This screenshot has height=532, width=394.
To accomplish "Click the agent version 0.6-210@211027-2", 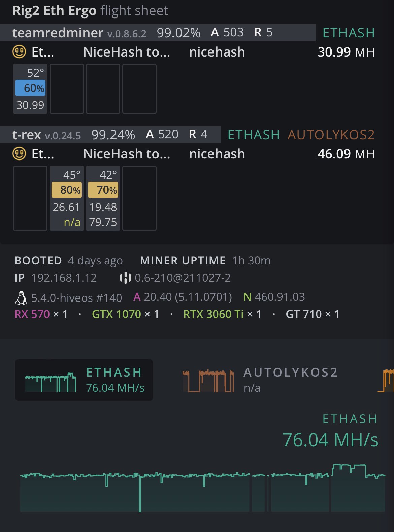I will pos(183,278).
